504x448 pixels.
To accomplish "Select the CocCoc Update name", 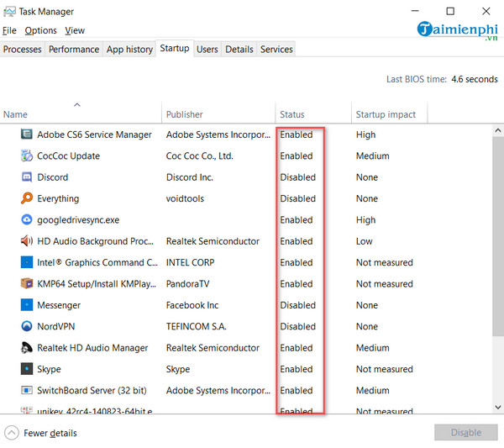I will click(x=69, y=155).
